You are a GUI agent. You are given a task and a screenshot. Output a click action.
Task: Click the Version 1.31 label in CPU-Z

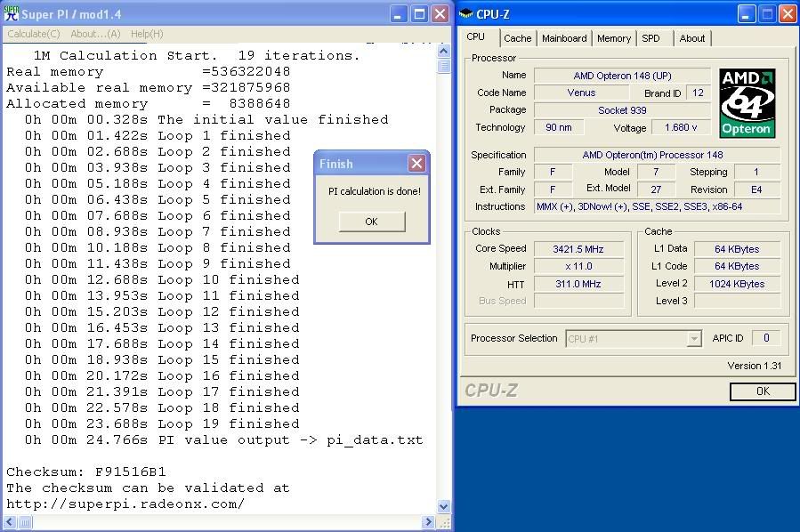click(x=754, y=366)
